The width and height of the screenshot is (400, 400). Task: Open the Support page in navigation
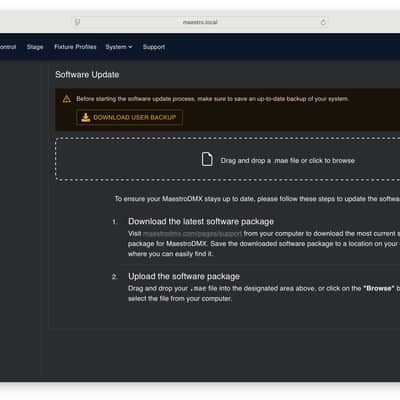[154, 47]
